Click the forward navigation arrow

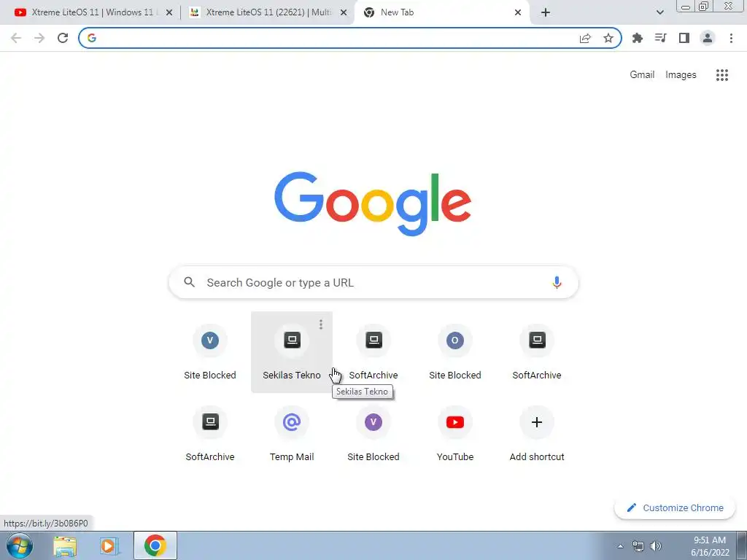(x=39, y=38)
